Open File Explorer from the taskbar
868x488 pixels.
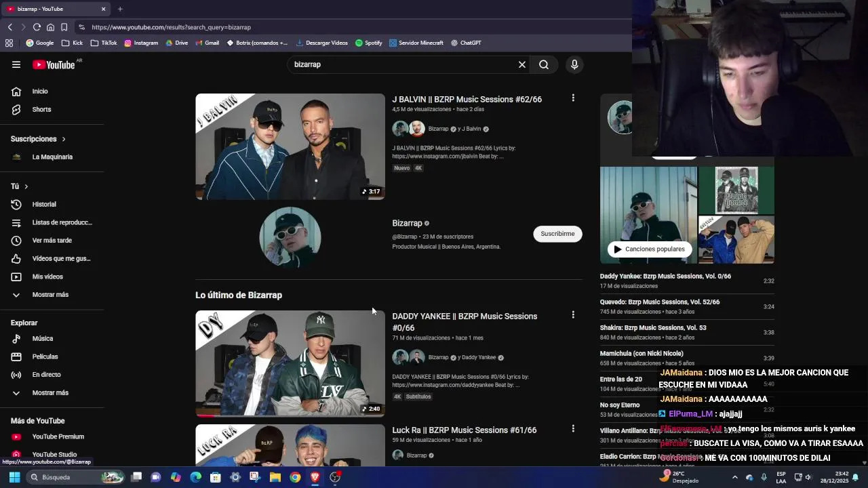coord(275,477)
